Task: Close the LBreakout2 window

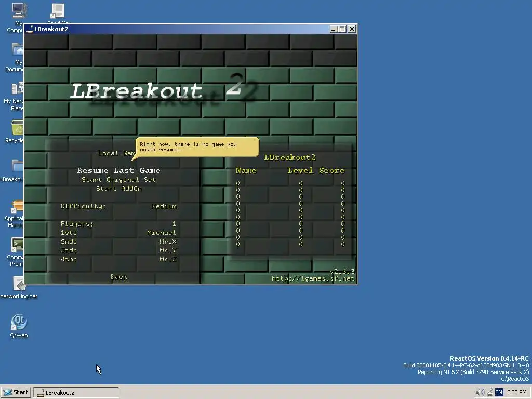Action: coord(352,29)
